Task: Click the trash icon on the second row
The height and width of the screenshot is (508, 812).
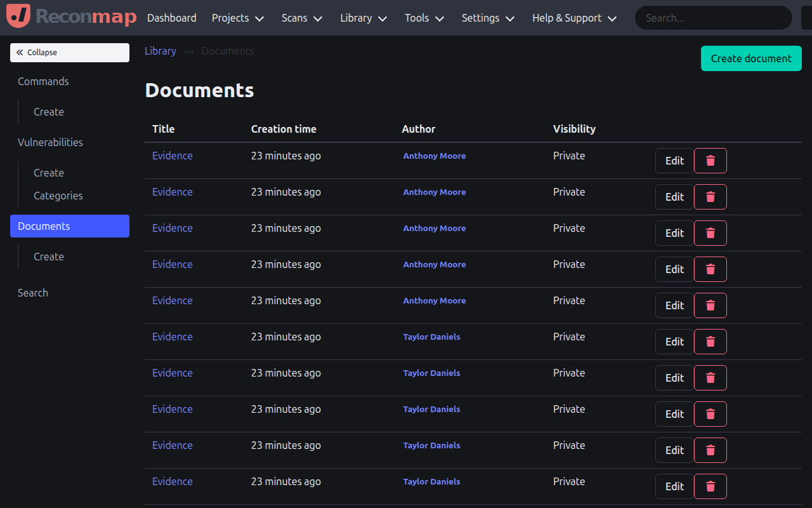Action: tap(710, 197)
